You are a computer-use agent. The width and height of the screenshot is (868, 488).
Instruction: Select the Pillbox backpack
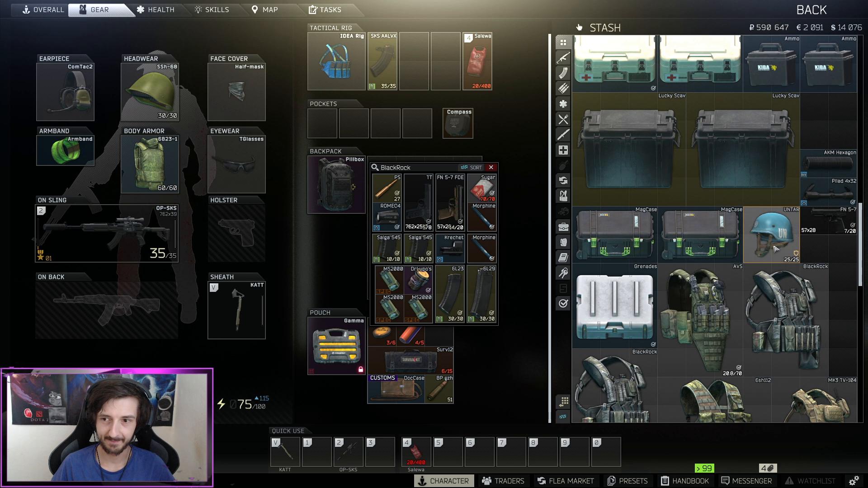(336, 184)
